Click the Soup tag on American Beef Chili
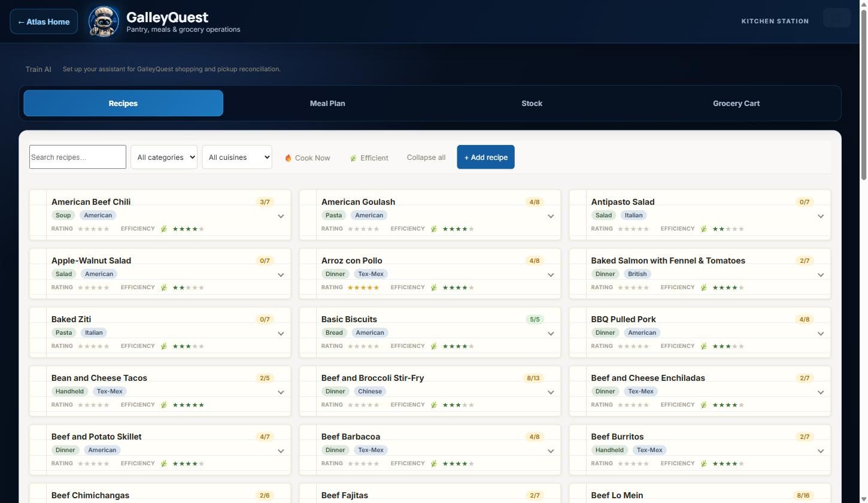 (63, 215)
